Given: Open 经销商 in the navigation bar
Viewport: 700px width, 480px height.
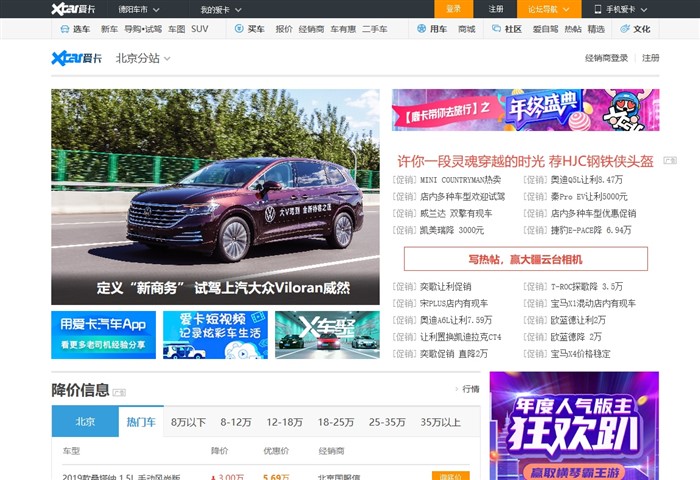Looking at the screenshot, I should (x=311, y=29).
